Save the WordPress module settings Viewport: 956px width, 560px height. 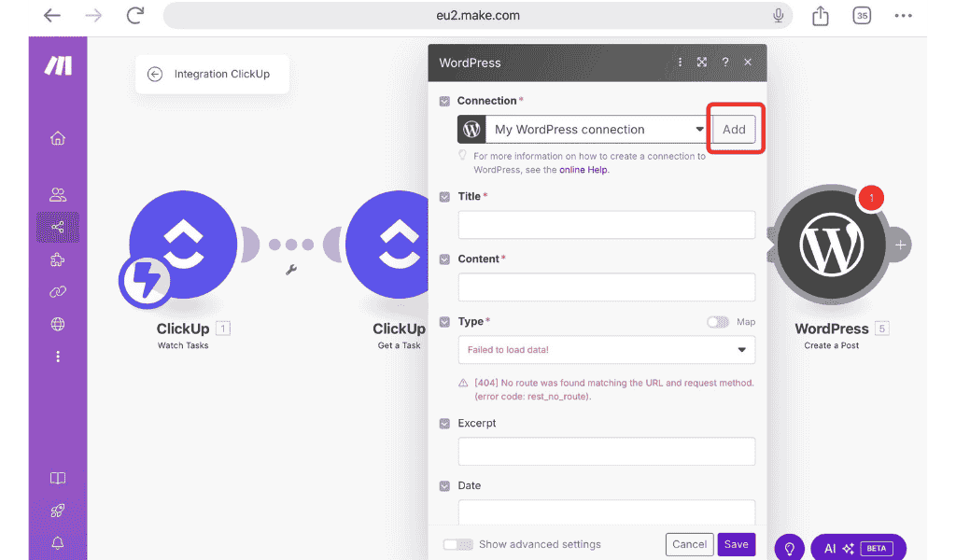tap(736, 544)
